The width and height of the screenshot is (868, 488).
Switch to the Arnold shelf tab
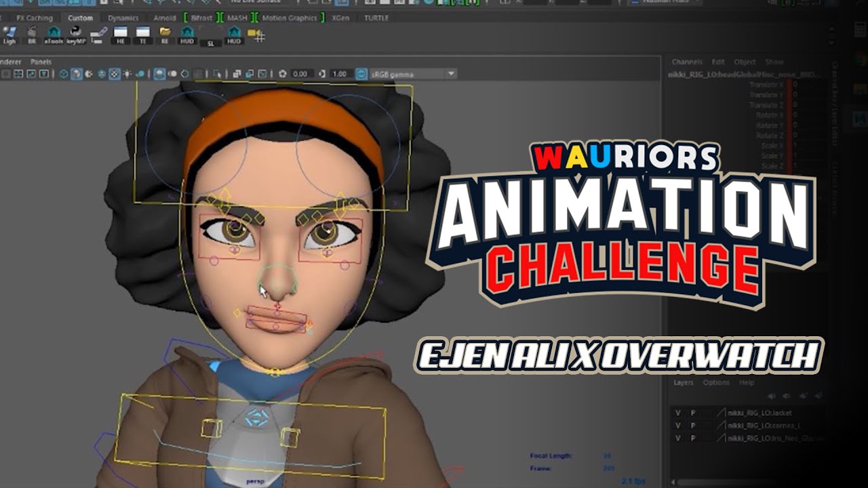click(x=165, y=18)
